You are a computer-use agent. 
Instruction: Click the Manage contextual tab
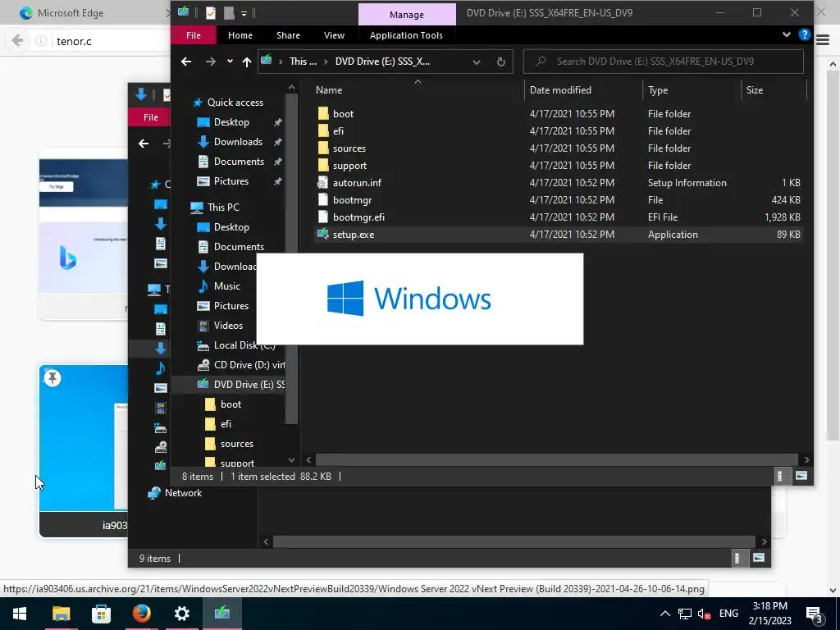pos(407,15)
